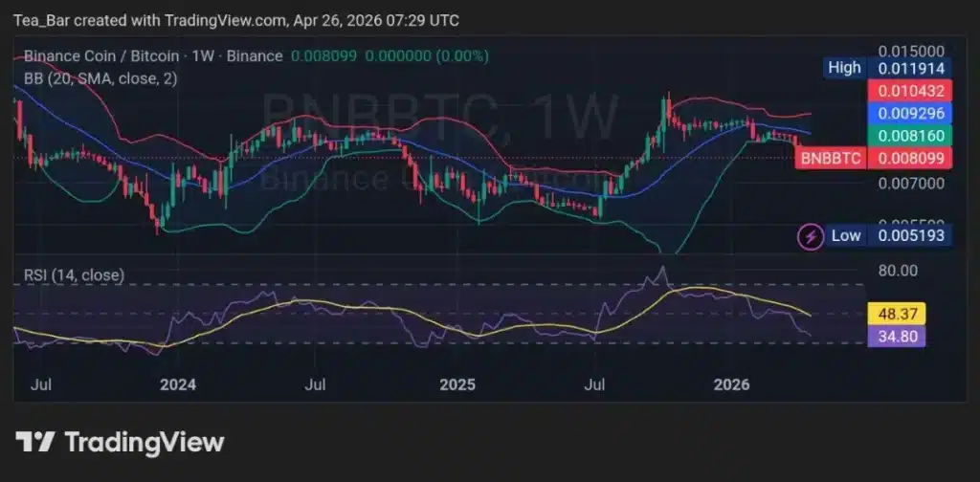Click the Tea_Bar created with TradingView.com caption

pos(236,21)
